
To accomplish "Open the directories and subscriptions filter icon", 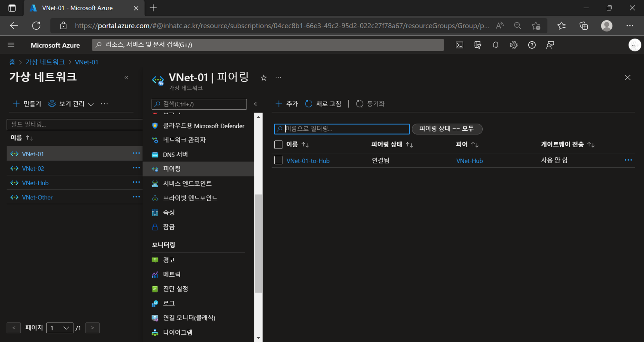I will (478, 45).
